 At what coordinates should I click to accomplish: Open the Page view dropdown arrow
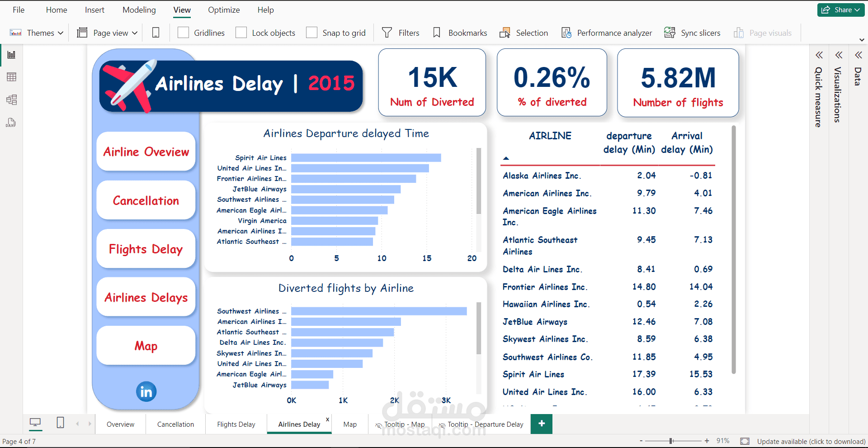pos(135,33)
